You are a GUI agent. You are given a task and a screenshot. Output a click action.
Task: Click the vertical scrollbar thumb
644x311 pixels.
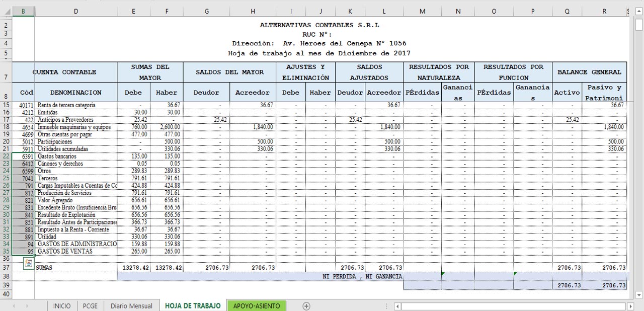639,24
